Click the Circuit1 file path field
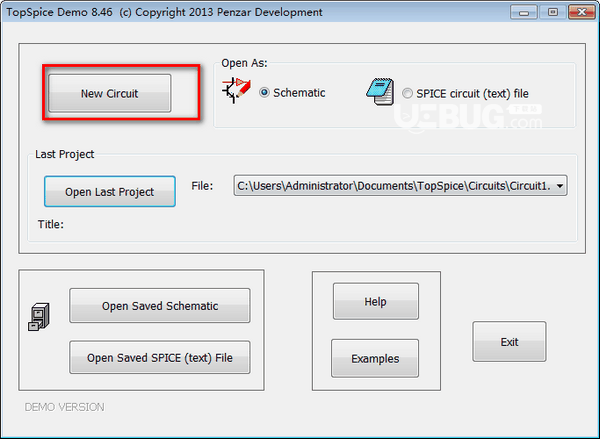Viewport: 600px width, 439px height. coord(400,186)
